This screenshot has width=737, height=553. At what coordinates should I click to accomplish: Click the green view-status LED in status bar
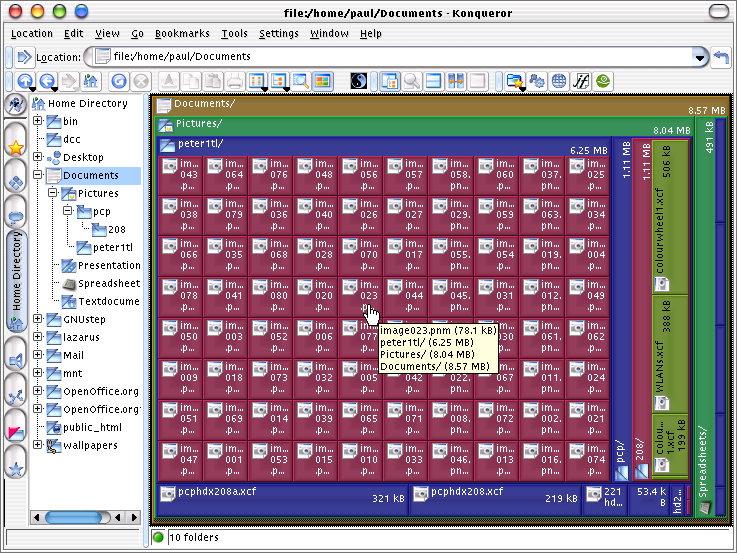pyautogui.click(x=158, y=537)
